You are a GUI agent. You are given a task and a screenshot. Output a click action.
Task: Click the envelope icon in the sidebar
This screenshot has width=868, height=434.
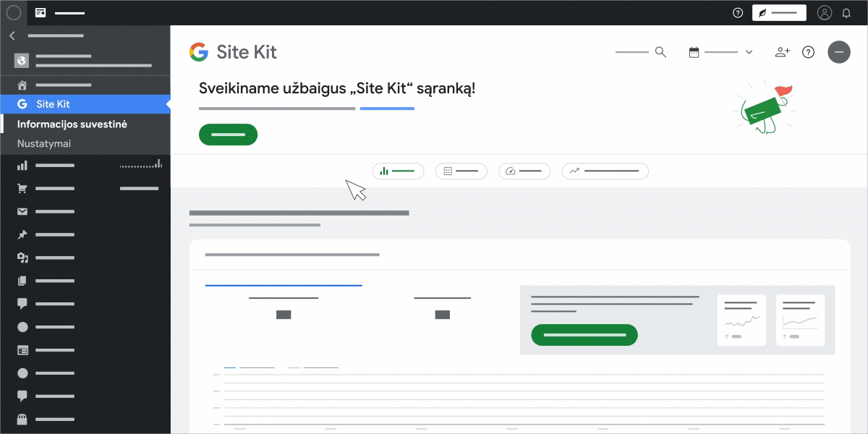pos(22,211)
